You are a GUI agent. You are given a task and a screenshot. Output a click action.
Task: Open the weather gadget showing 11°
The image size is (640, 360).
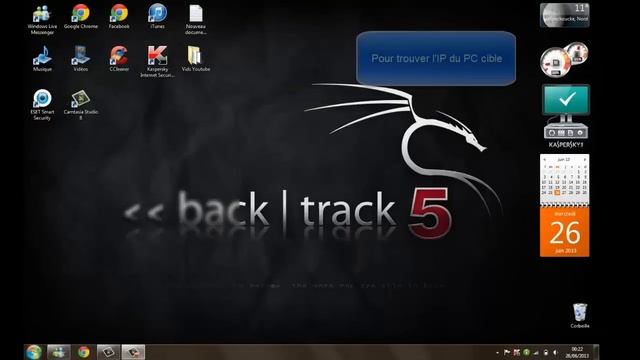pyautogui.click(x=564, y=15)
